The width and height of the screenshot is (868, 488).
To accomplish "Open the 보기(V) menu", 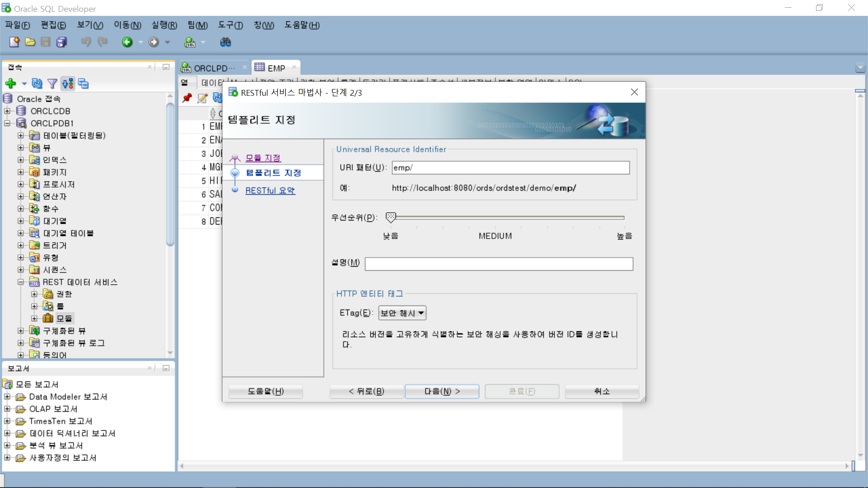I will 90,25.
